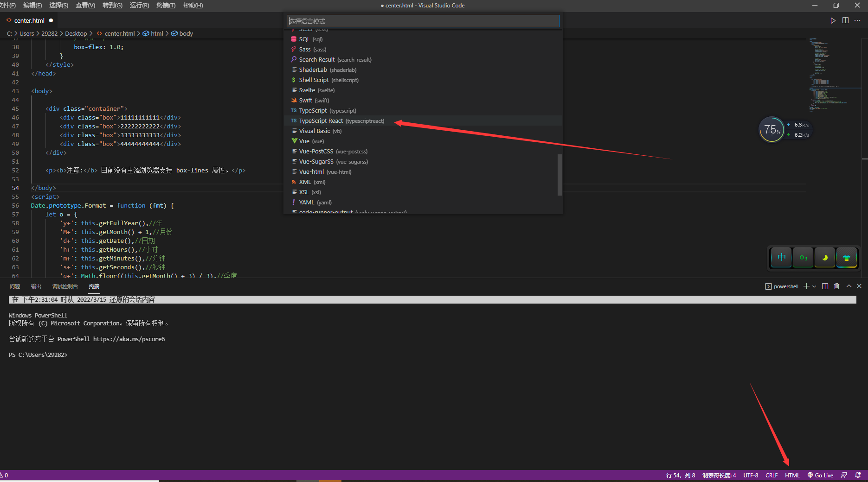Image resolution: width=868 pixels, height=482 pixels.
Task: Open notifications bell in status bar
Action: [858, 475]
